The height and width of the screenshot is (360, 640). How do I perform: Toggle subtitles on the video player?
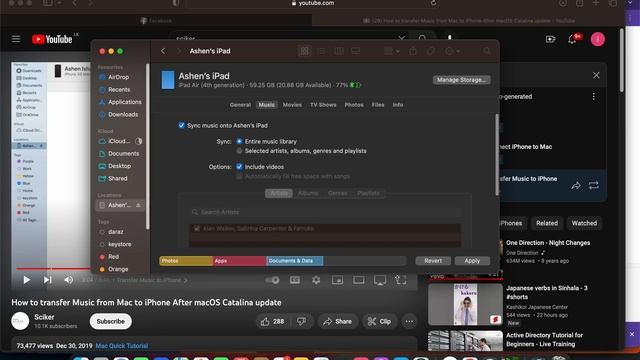click(295, 280)
